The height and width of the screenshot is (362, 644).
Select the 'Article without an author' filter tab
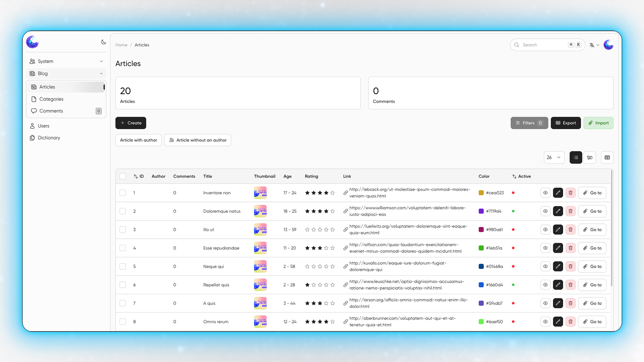coord(198,140)
